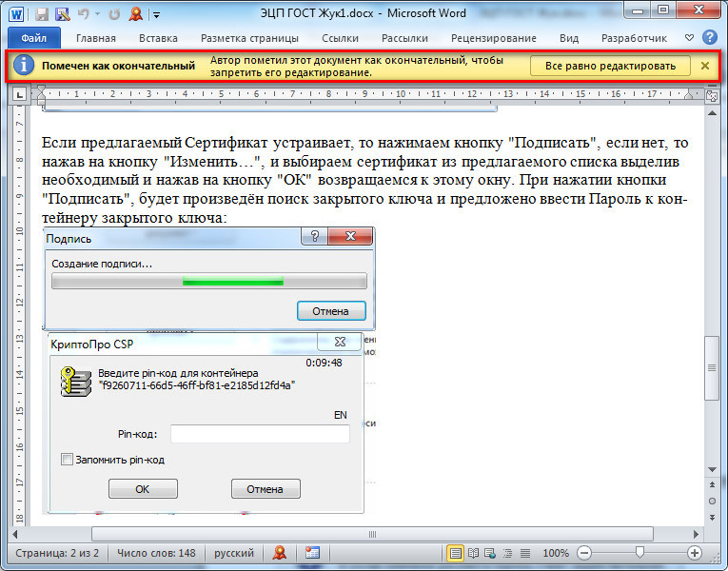Click the signature ribbon icon in quick access toolbar
Screen dimensions: 728x571
(x=135, y=14)
